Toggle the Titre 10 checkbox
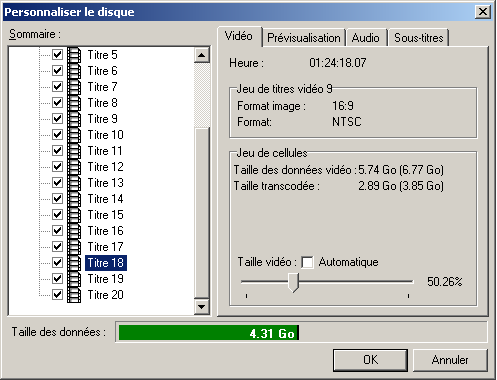This screenshot has height=380, width=497. pyautogui.click(x=57, y=134)
